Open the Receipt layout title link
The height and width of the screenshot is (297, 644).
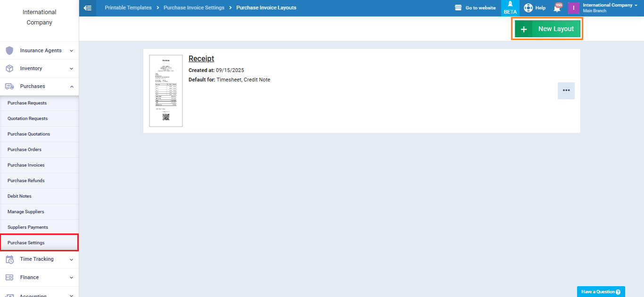[201, 58]
